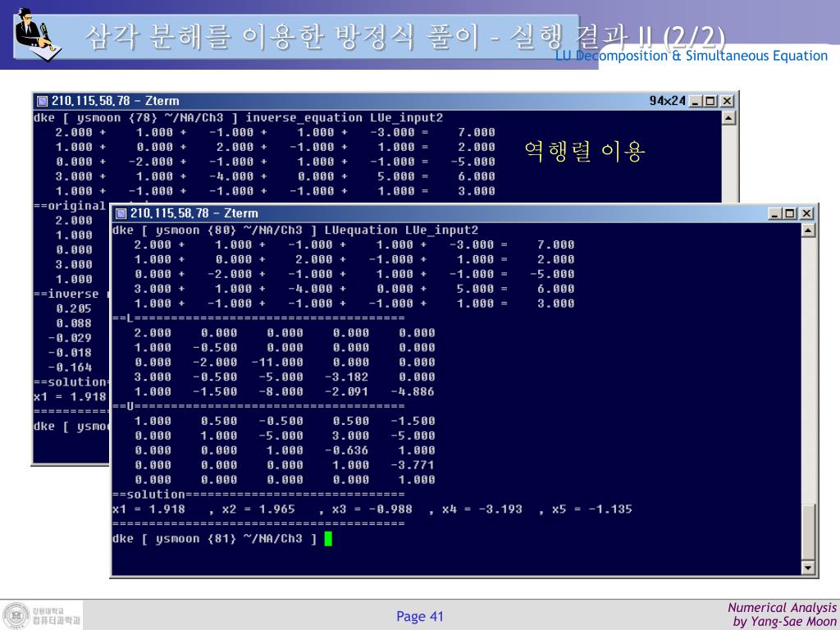Click the '-0.636' value in U matrix

347,450
